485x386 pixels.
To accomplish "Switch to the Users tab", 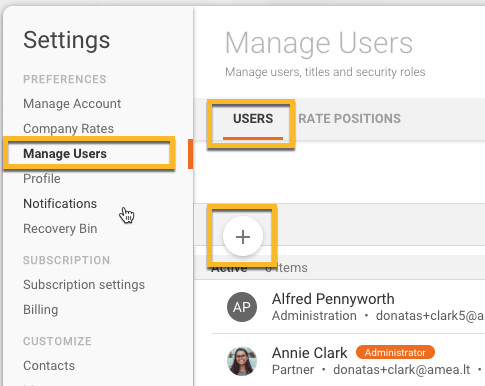I will 253,119.
